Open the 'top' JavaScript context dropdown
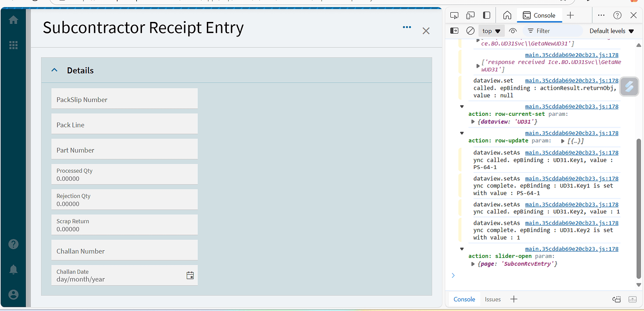644x311 pixels. 491,30
